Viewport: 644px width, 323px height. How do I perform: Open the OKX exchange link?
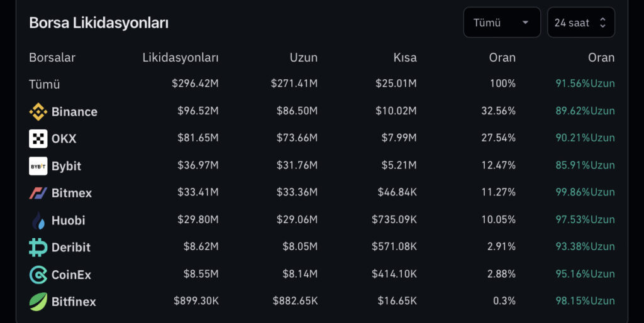click(64, 139)
